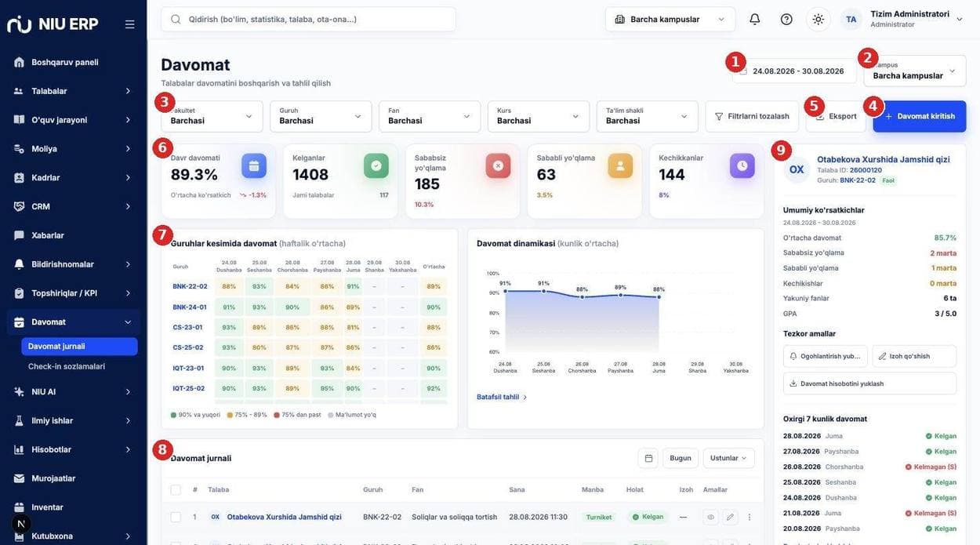Open the notifications bell in the top bar
980x545 pixels.
(755, 20)
